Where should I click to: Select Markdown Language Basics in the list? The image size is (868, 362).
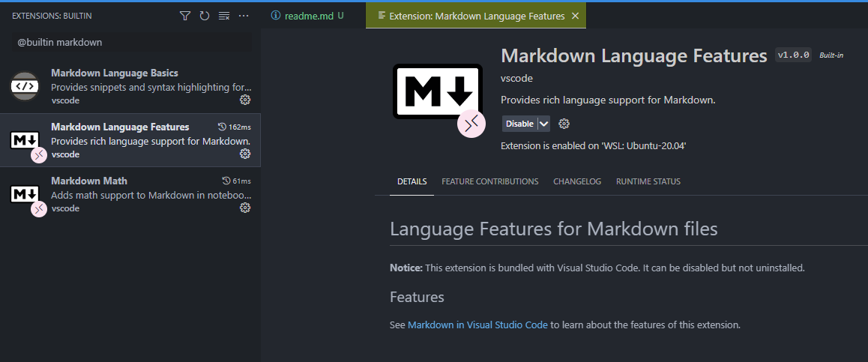tap(130, 86)
